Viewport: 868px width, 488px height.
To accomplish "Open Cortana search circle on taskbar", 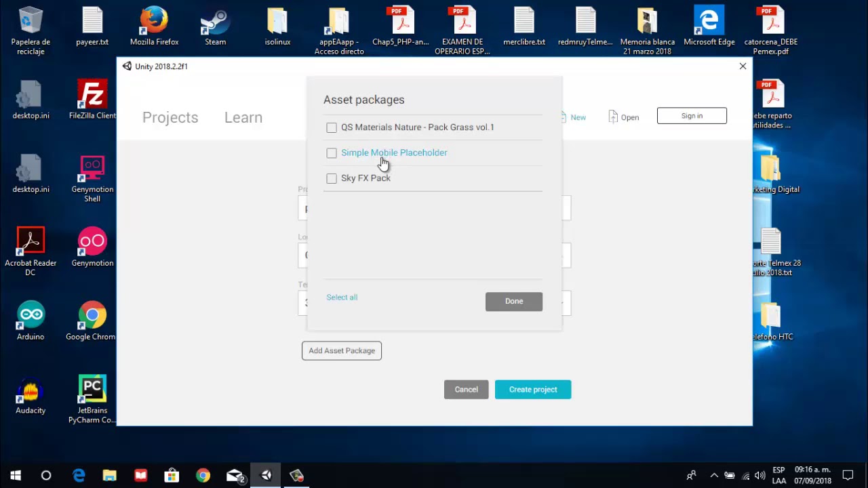I will (x=46, y=475).
